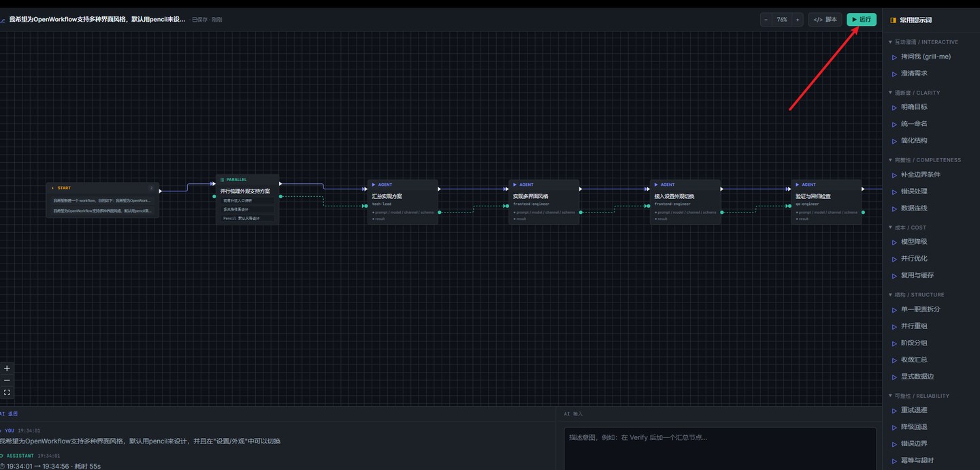Zoom in with the canvas plus control
The width and height of the screenshot is (980, 470).
coord(7,369)
